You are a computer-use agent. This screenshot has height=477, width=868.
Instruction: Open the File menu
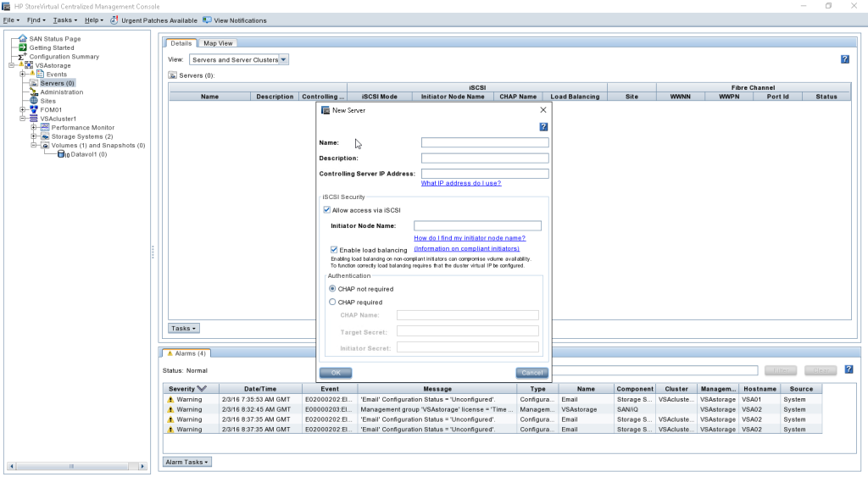tap(11, 20)
